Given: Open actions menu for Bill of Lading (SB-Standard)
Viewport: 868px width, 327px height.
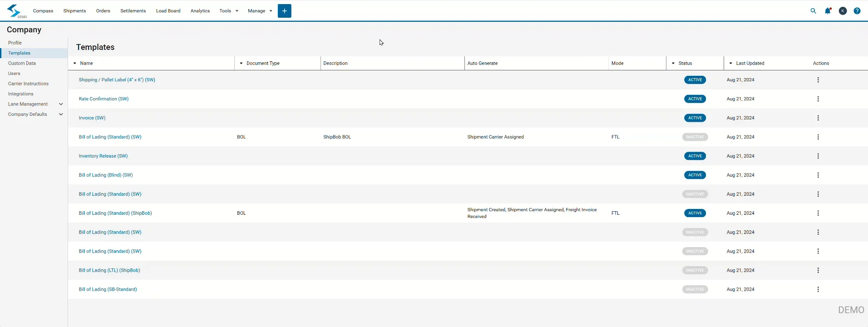Looking at the screenshot, I should pos(818,289).
